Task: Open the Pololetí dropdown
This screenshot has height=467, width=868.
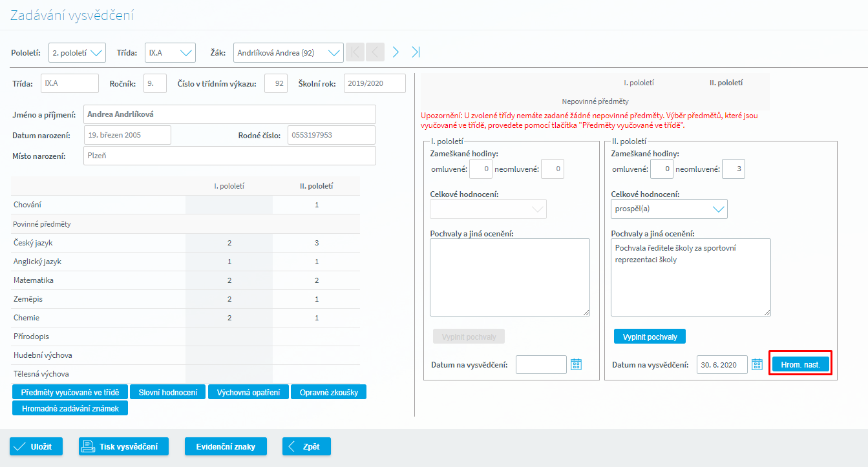Action: (x=77, y=53)
